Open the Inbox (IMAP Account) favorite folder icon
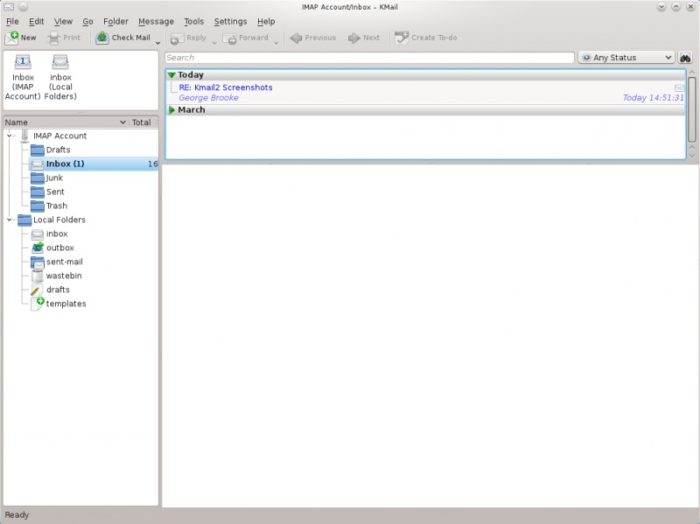The image size is (700, 524). click(x=22, y=63)
